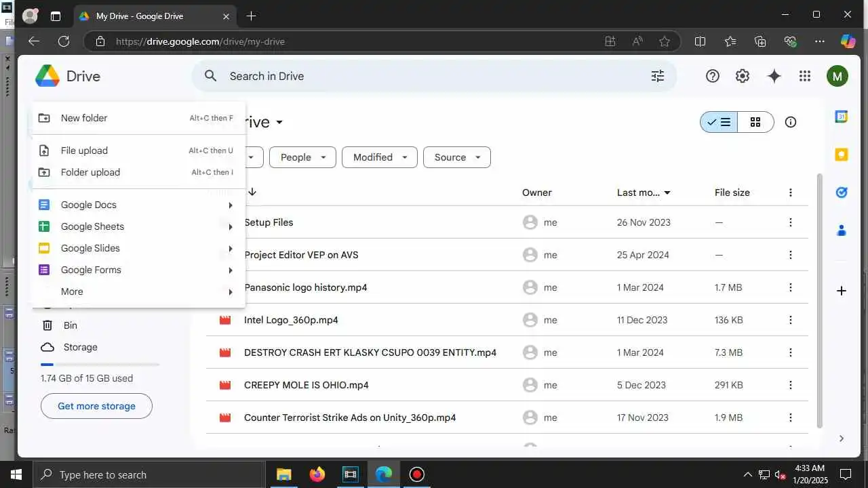868x488 pixels.
Task: Open the Contacts side panel icon
Action: pos(842,230)
